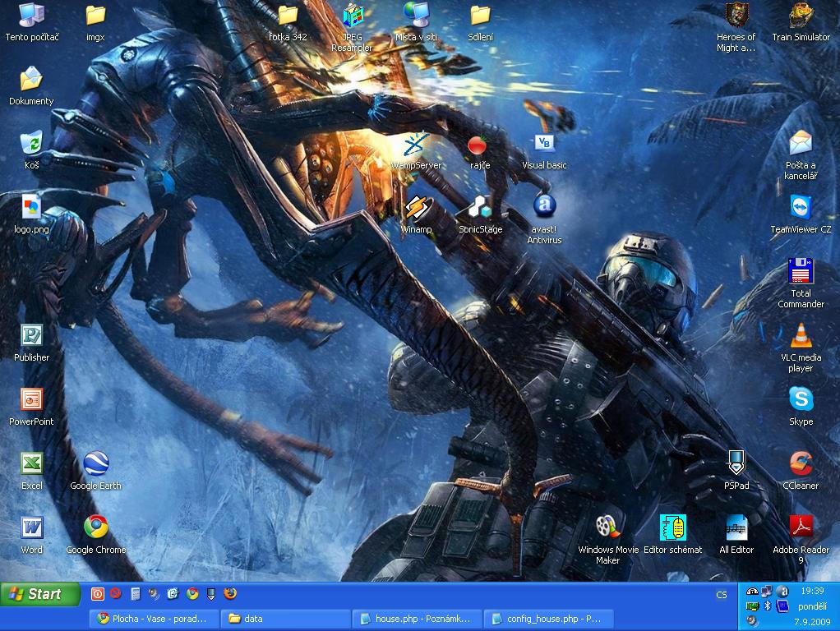Click the red power quick launch icon
The height and width of the screenshot is (631, 840).
(98, 593)
